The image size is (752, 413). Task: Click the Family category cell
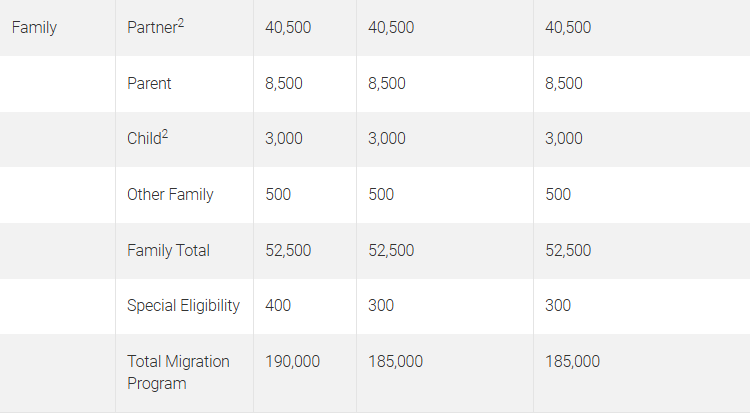point(34,28)
